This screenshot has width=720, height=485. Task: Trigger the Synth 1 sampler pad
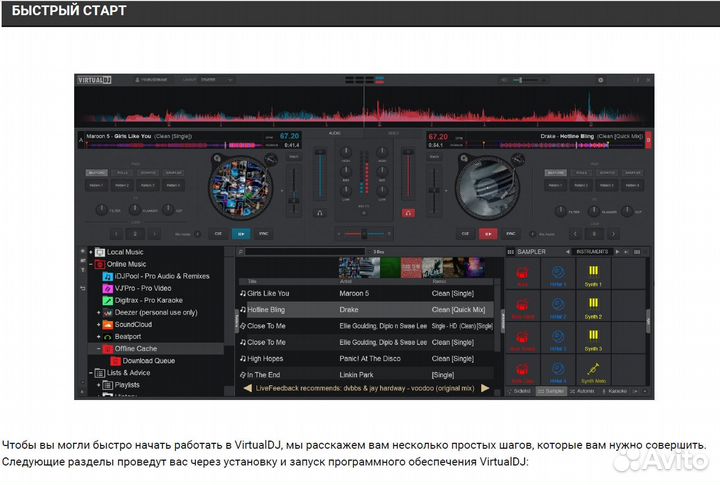coord(593,274)
